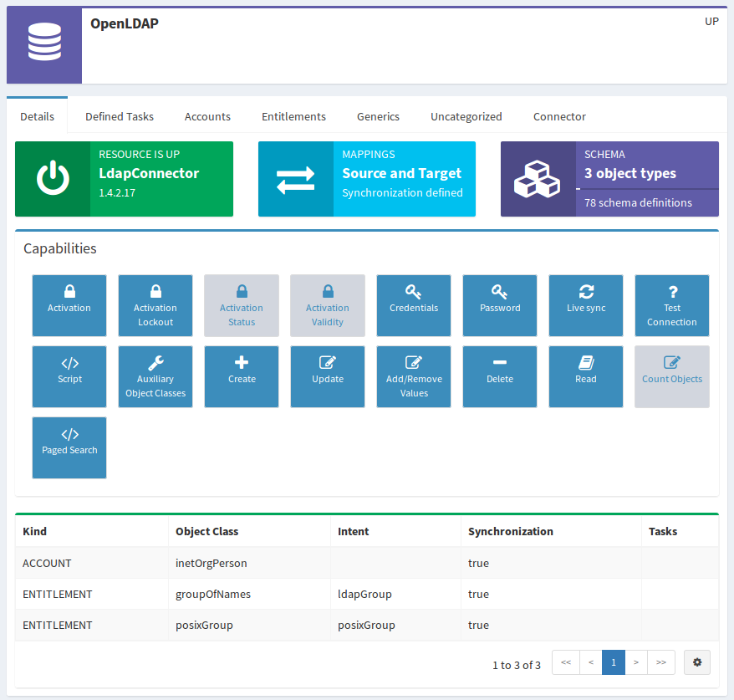734x700 pixels.
Task: Switch to the Connector tab
Action: tap(559, 116)
